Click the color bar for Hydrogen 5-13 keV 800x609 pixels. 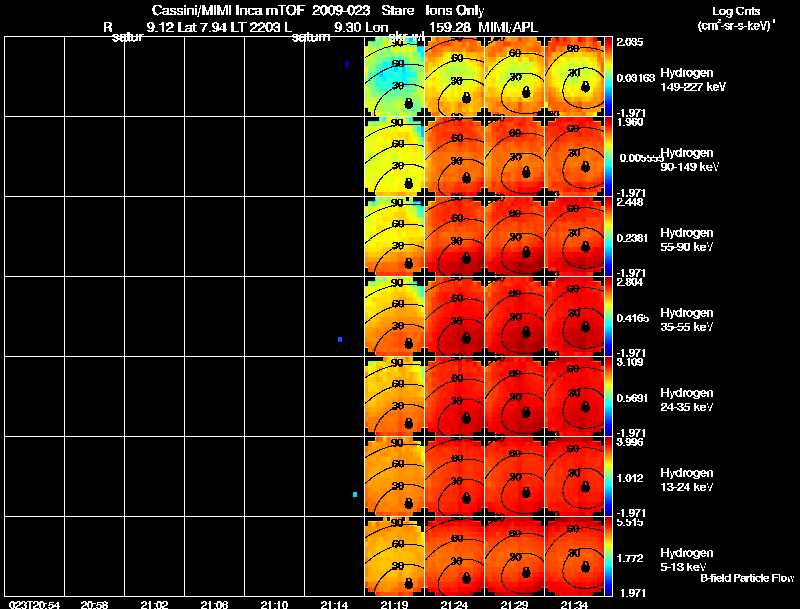pos(608,556)
